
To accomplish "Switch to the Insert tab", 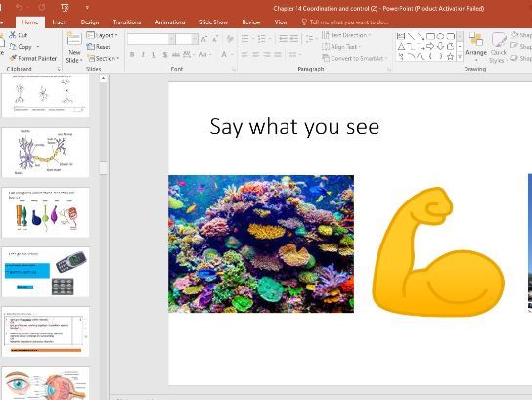I will (60, 22).
